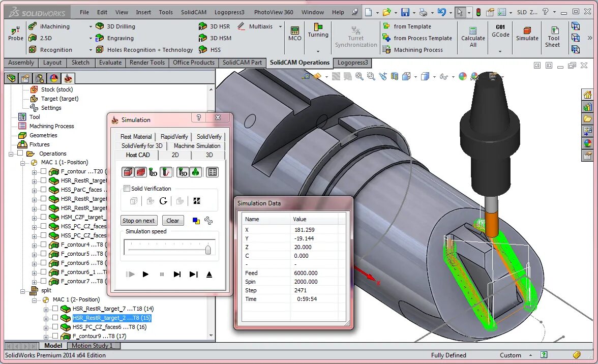The height and width of the screenshot is (364, 598).
Task: Collapse the MAC 1 (1- Position) tree node
Action: coord(23,163)
